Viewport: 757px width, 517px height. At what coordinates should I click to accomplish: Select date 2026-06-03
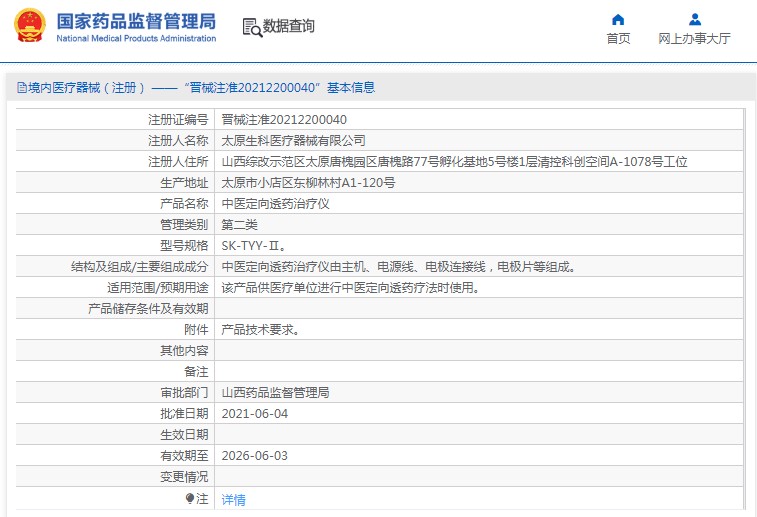254,456
